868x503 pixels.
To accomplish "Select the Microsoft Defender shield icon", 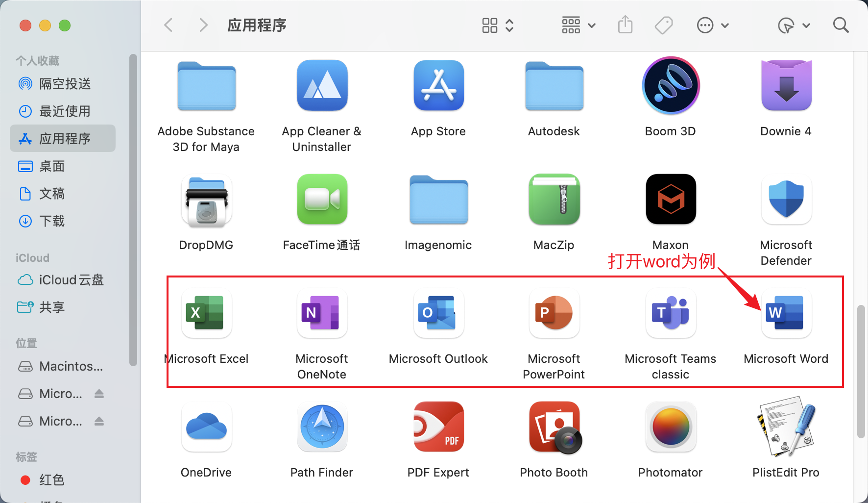I will pyautogui.click(x=786, y=200).
